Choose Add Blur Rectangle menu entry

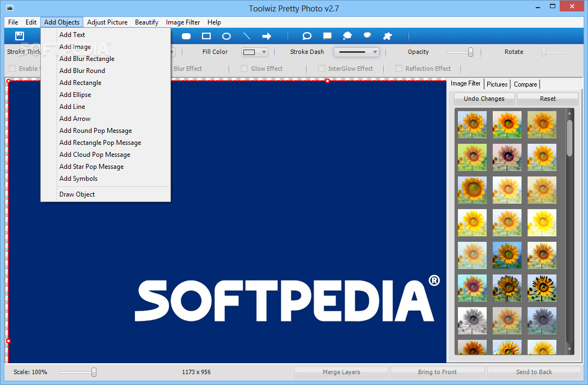click(106, 58)
